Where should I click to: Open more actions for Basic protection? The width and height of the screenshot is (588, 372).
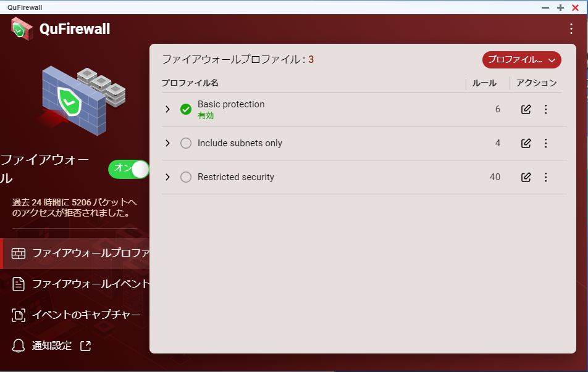[546, 109]
